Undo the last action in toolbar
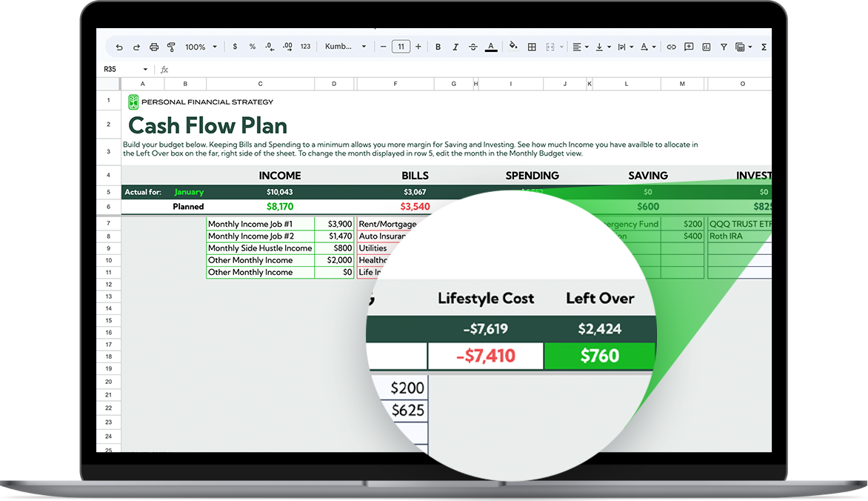868x501 pixels. point(119,47)
